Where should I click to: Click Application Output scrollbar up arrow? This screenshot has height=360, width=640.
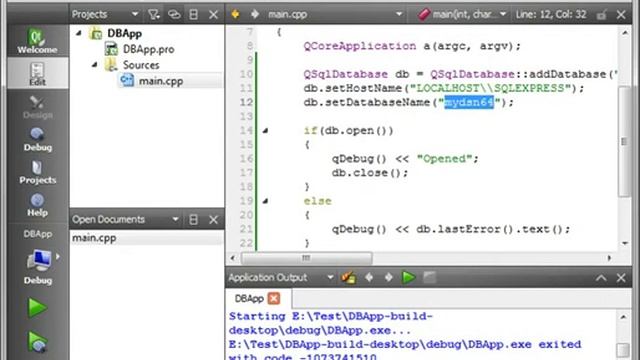(623, 317)
